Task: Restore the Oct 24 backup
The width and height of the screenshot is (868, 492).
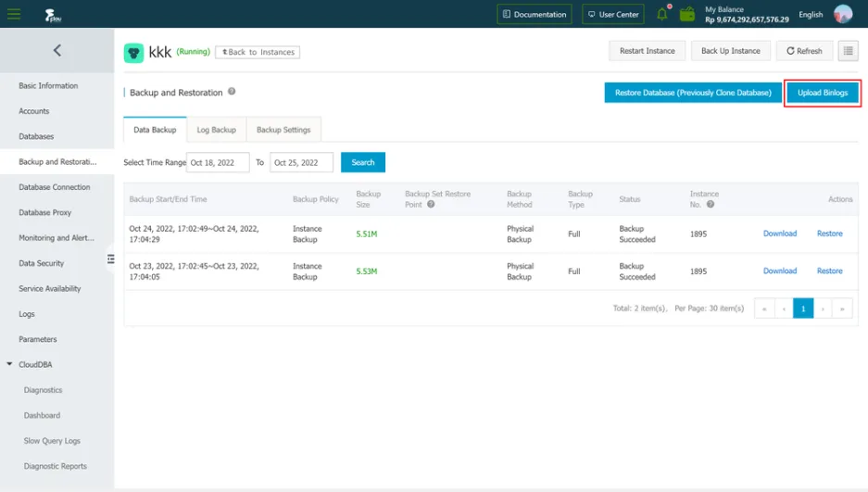Action: (830, 233)
